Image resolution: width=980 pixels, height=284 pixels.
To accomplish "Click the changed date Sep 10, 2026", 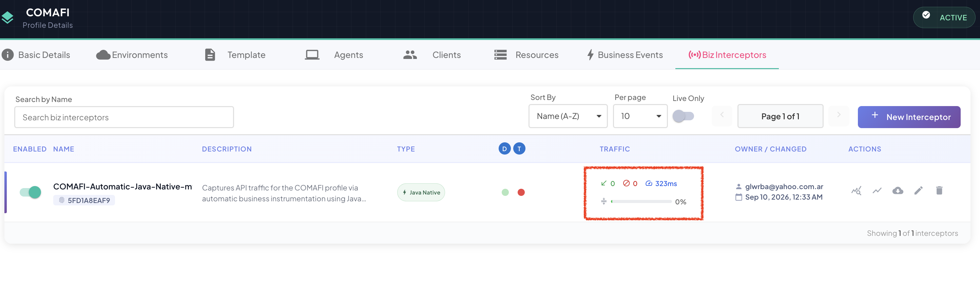I will 784,197.
